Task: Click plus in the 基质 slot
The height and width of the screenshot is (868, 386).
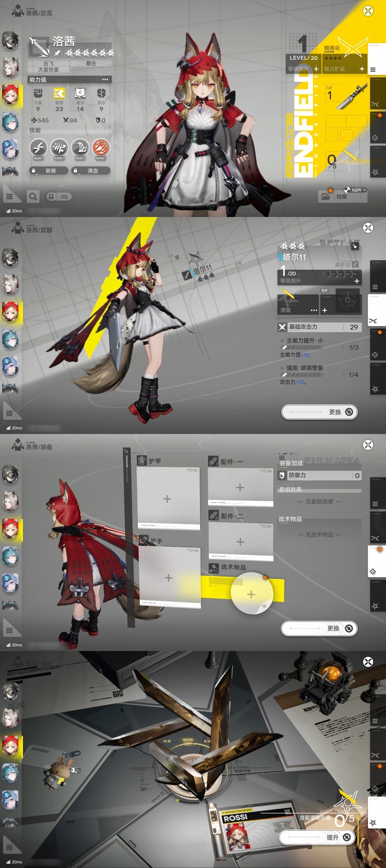Action: 325,310
